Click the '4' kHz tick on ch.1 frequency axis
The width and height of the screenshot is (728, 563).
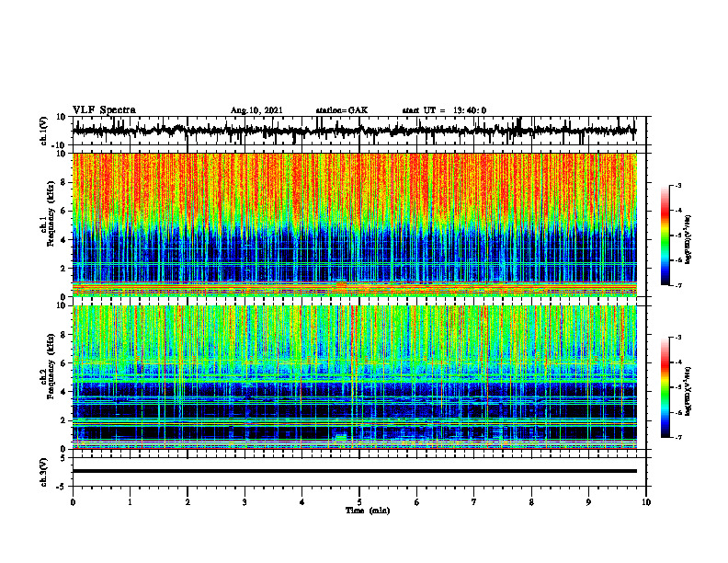(64, 240)
